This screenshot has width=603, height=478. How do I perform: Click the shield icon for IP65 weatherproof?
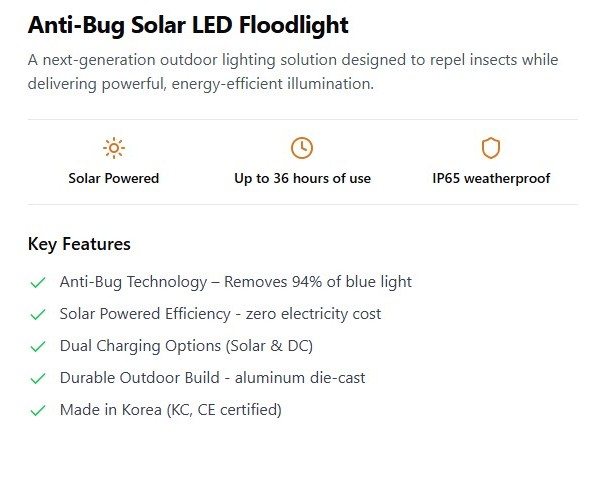(490, 149)
